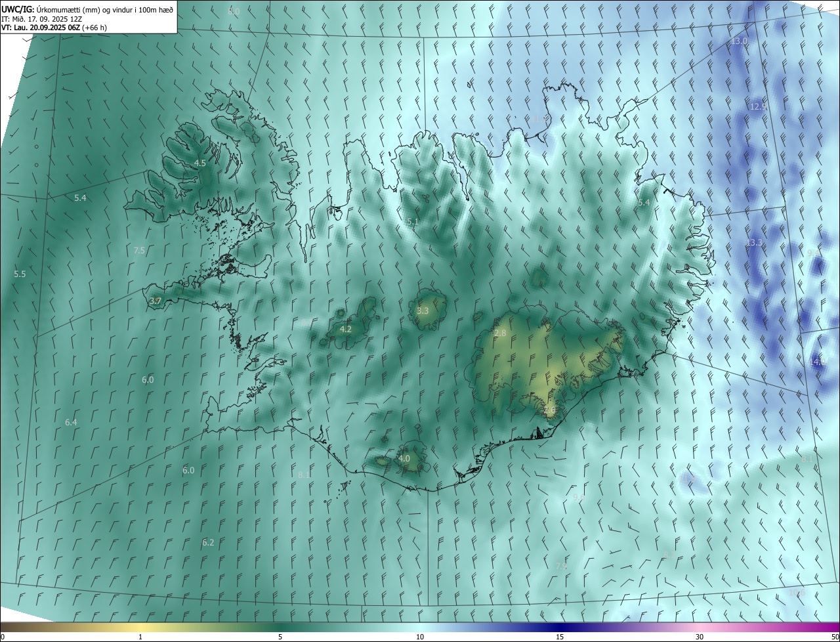Click the 14.0 value label
Image resolution: width=840 pixels, height=642 pixels.
pos(818,361)
